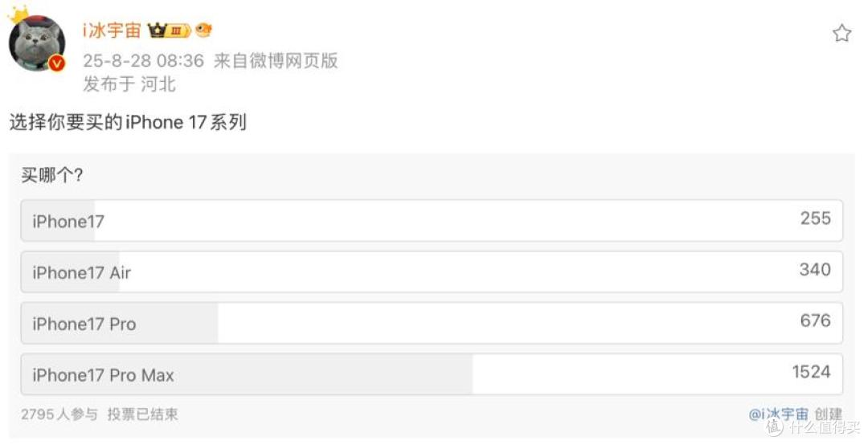Select the iPhone17 Pro poll option
The width and height of the screenshot is (868, 445).
[x=432, y=323]
